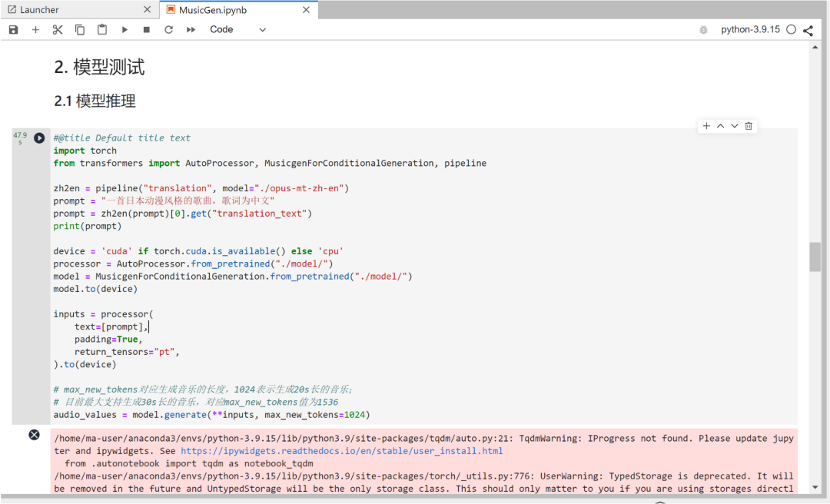Delete the cell with trash icon
This screenshot has height=504, width=830.
tap(749, 126)
